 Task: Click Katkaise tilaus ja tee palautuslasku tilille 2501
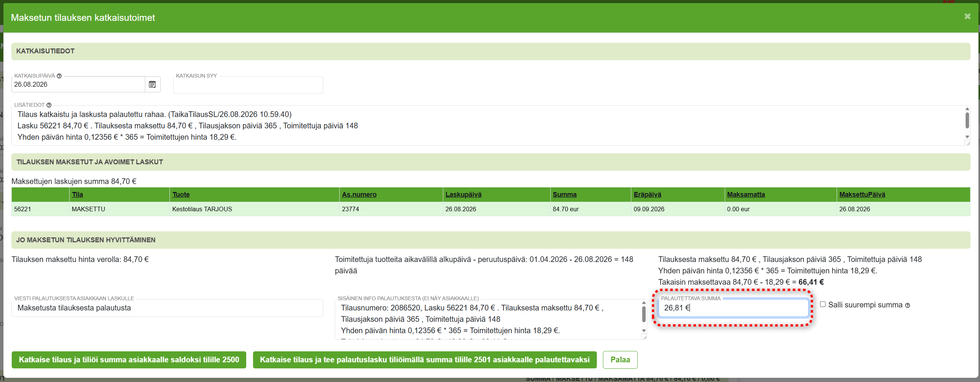(x=424, y=360)
